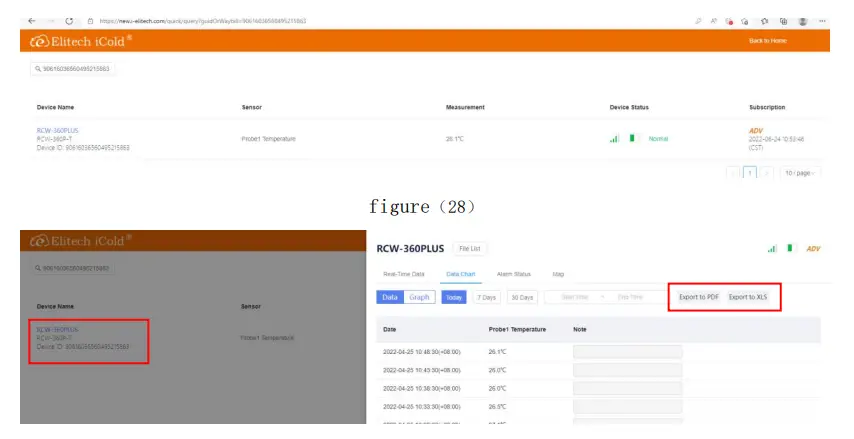Click the Date column header in the data table
The image size is (854, 439).
389,330
